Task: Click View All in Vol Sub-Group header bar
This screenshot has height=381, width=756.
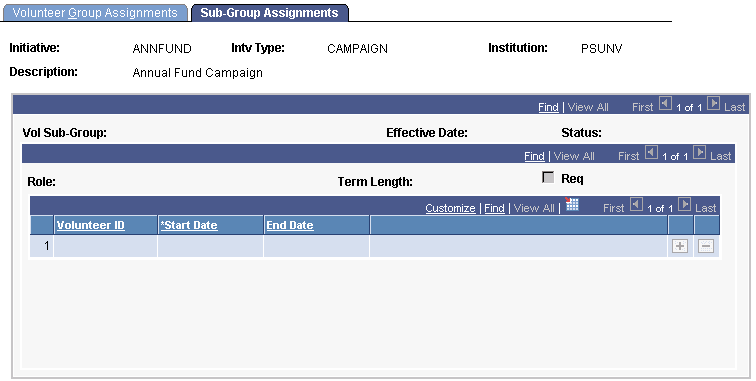Action: tap(588, 107)
